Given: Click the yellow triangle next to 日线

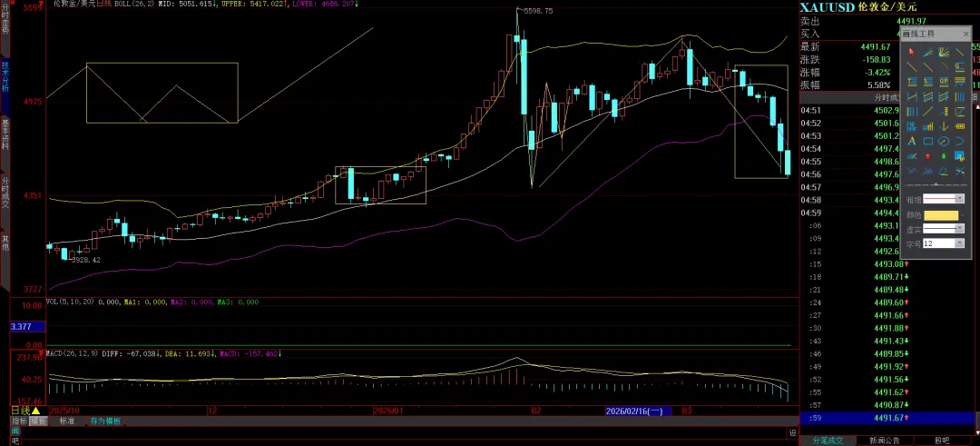Looking at the screenshot, I should point(35,411).
